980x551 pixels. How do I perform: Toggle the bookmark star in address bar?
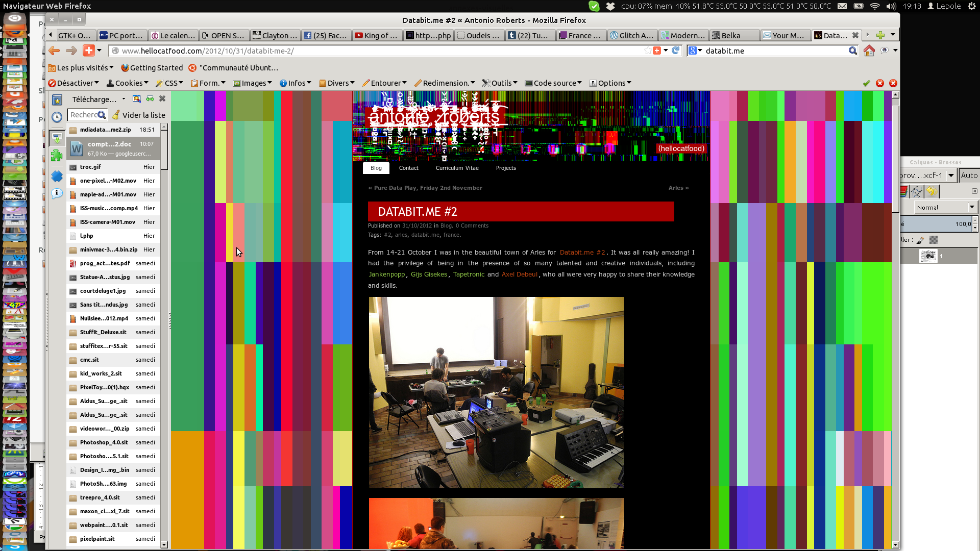point(648,51)
